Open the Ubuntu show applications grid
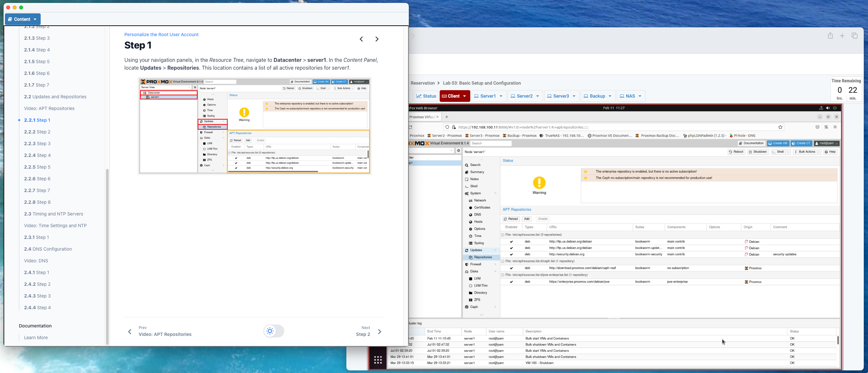The image size is (868, 373). (378, 360)
